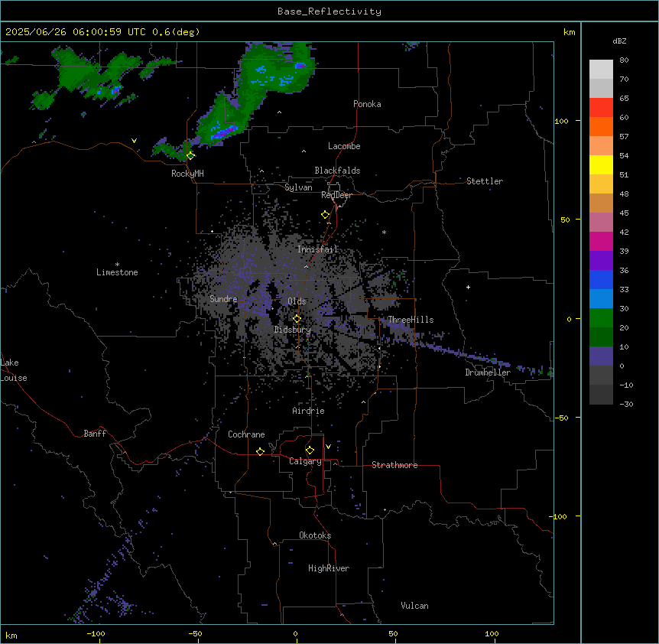
Task: Click the Sundre label
Action: tap(223, 299)
